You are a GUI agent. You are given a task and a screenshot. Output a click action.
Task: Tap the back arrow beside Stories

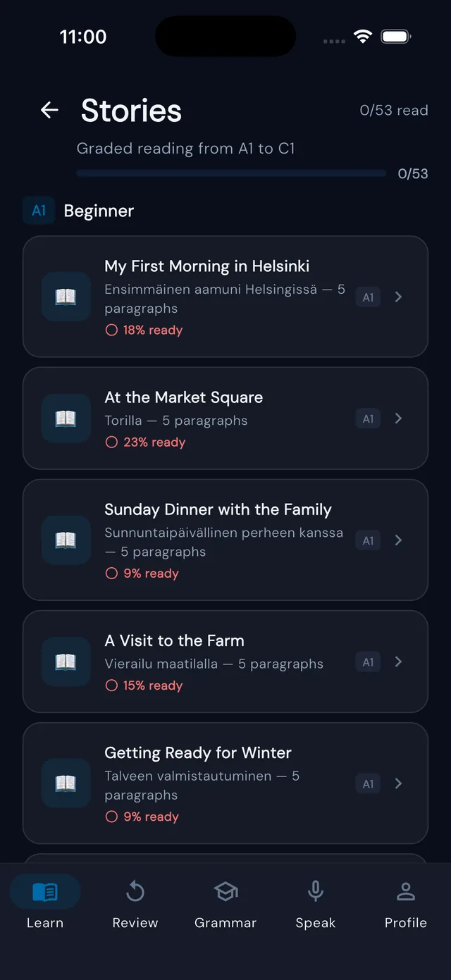[49, 110]
